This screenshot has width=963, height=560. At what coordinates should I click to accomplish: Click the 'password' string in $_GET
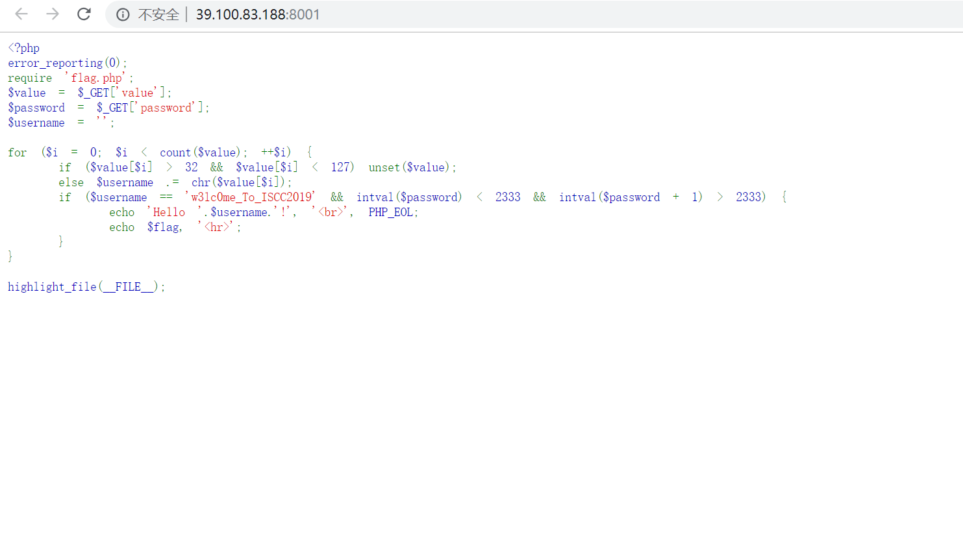coord(167,108)
